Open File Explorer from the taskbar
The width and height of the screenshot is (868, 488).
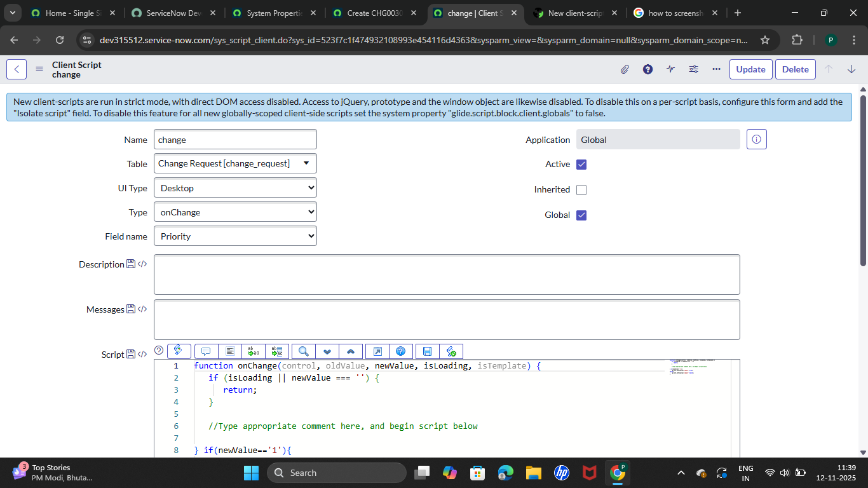pos(532,473)
